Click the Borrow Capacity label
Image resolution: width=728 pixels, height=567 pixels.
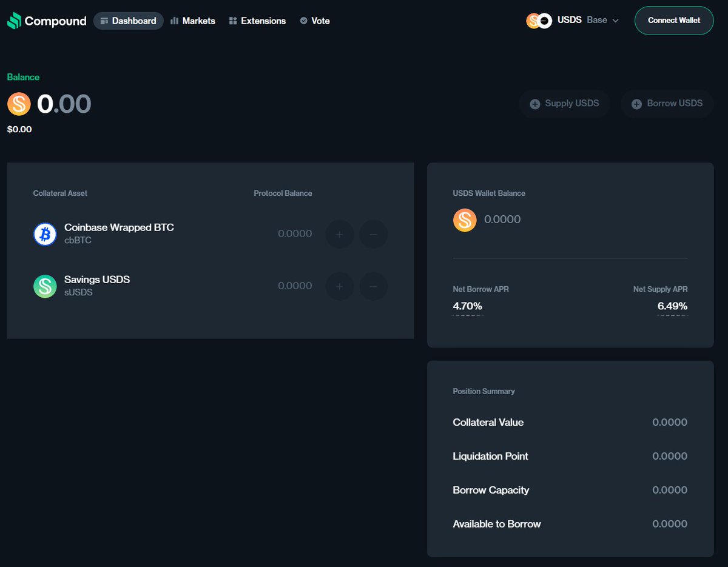[491, 490]
